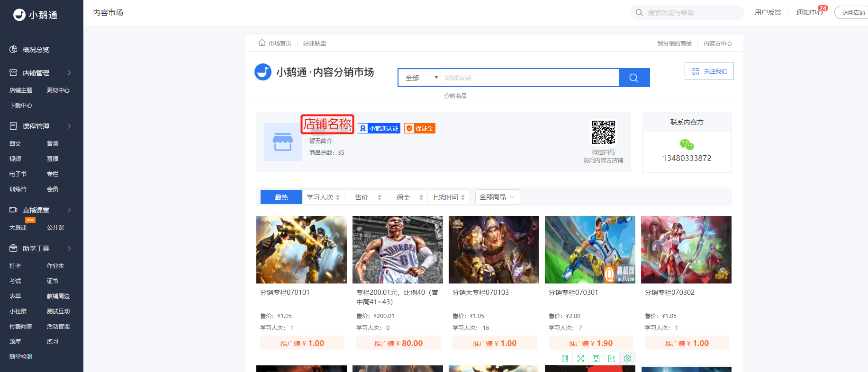Open thumbnail of 分销专栏070101
868x372 pixels.
(x=301, y=249)
